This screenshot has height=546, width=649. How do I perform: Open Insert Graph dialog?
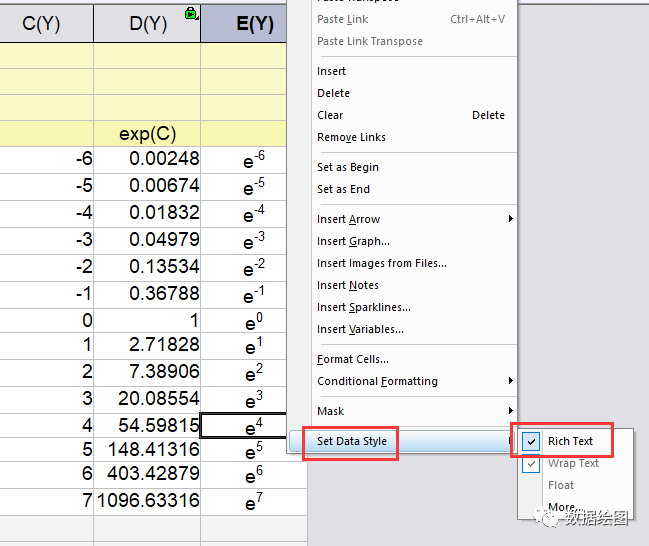coord(414,241)
